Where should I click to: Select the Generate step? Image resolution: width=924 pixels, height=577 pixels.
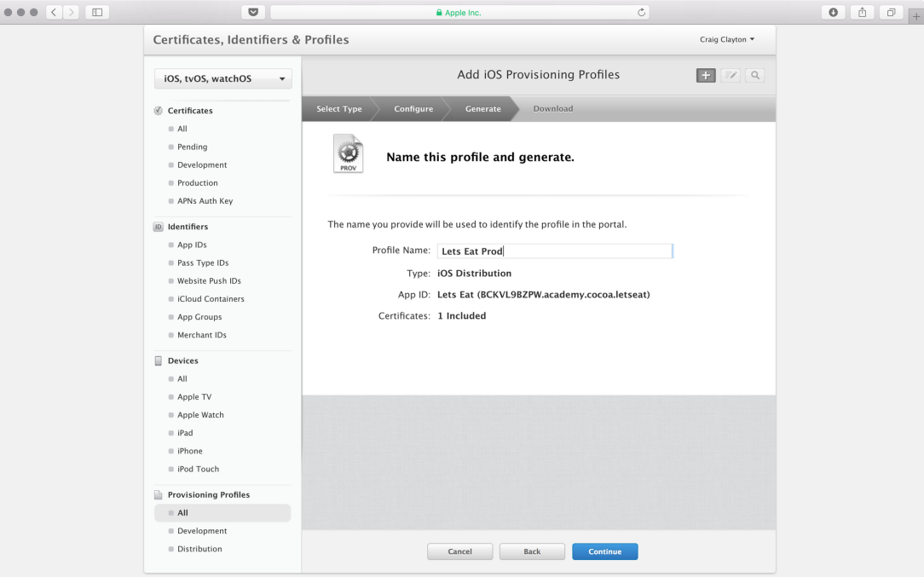(x=483, y=109)
